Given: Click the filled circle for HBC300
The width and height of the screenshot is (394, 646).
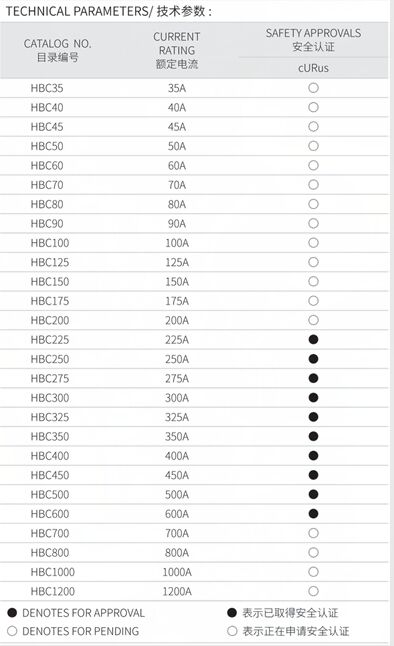Looking at the screenshot, I should point(313,398).
